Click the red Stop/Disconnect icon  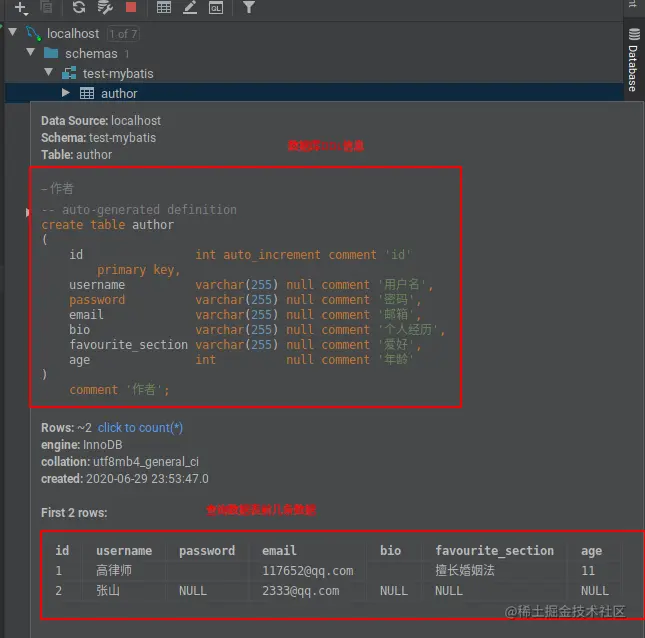[131, 7]
